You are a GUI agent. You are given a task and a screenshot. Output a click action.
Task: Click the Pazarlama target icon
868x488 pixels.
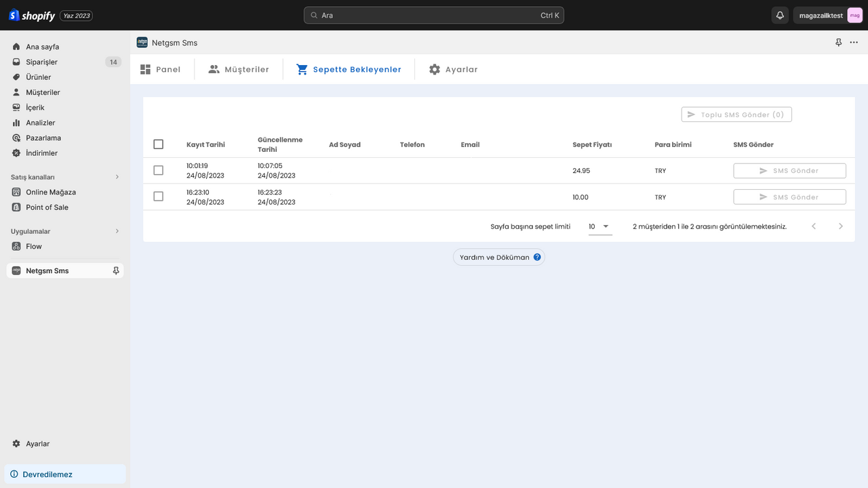tap(16, 138)
